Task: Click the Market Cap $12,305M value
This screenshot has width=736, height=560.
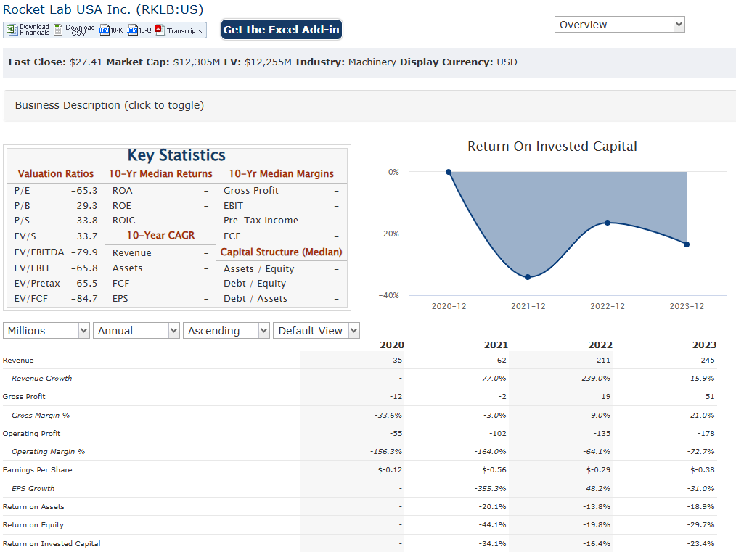Action: pos(196,62)
